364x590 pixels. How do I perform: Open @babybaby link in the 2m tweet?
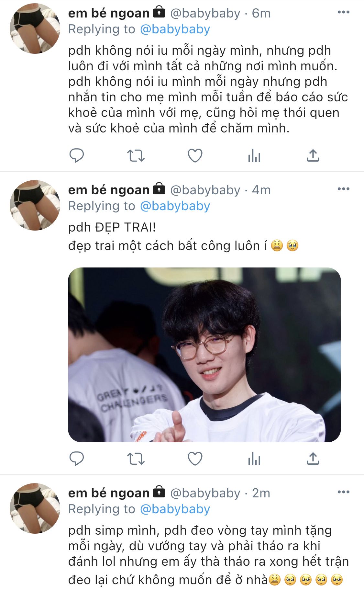[175, 509]
